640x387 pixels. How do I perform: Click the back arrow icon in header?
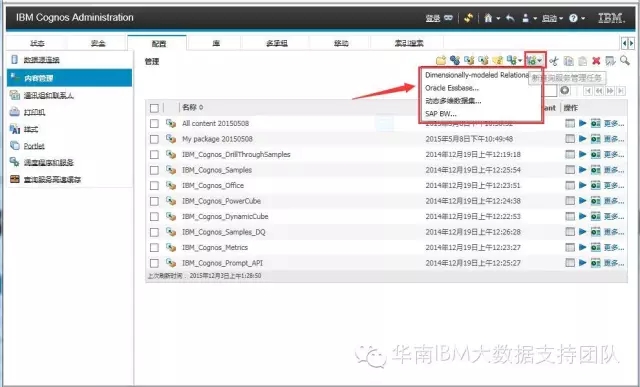point(510,18)
